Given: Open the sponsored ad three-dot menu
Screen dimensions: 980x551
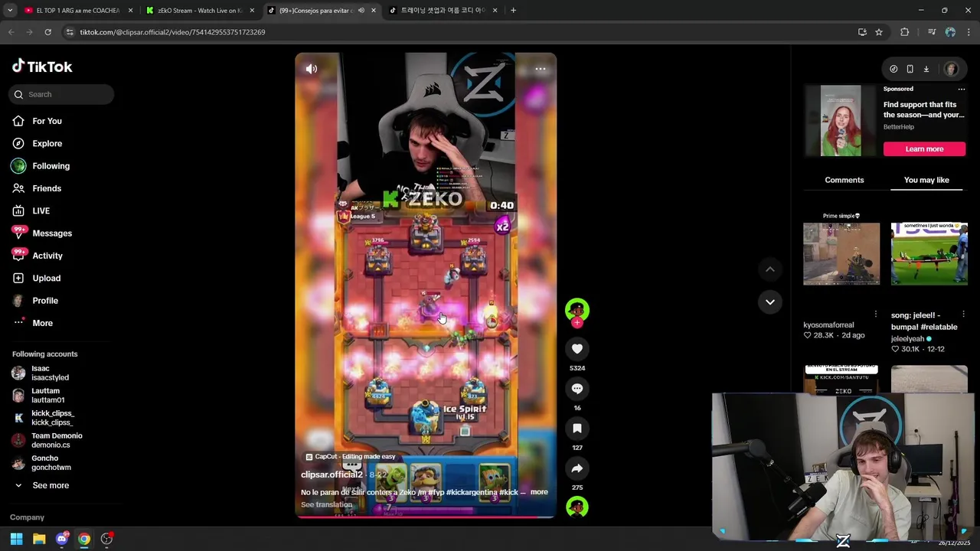Looking at the screenshot, I should pos(962,89).
